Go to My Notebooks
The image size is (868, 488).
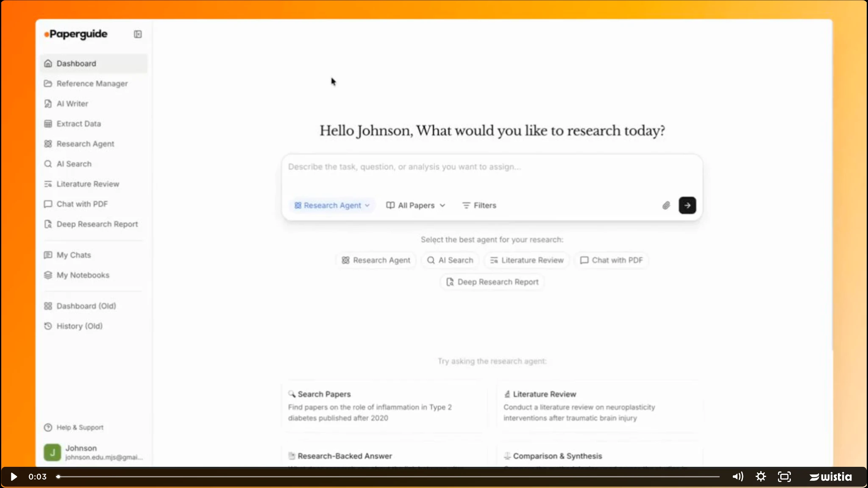[x=83, y=275]
